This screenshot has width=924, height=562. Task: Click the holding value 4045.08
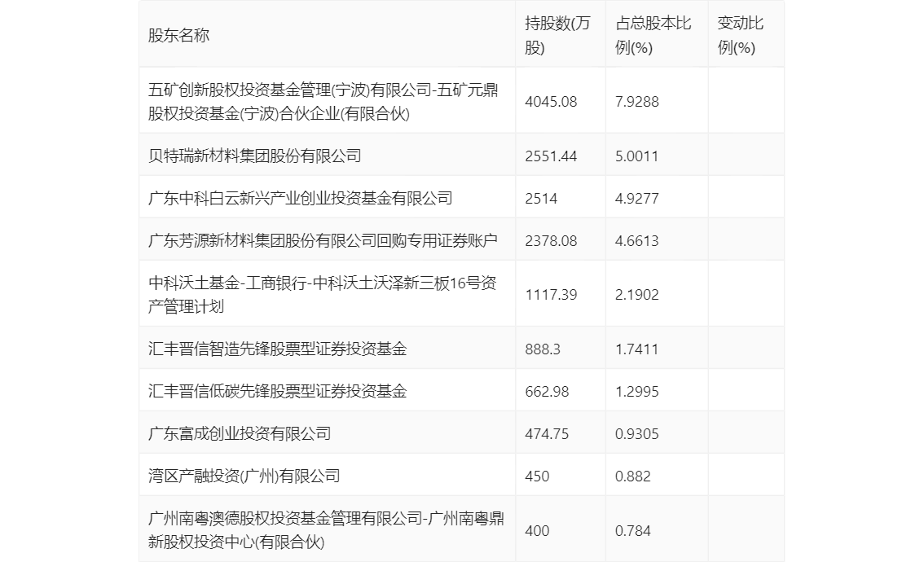pyautogui.click(x=551, y=101)
